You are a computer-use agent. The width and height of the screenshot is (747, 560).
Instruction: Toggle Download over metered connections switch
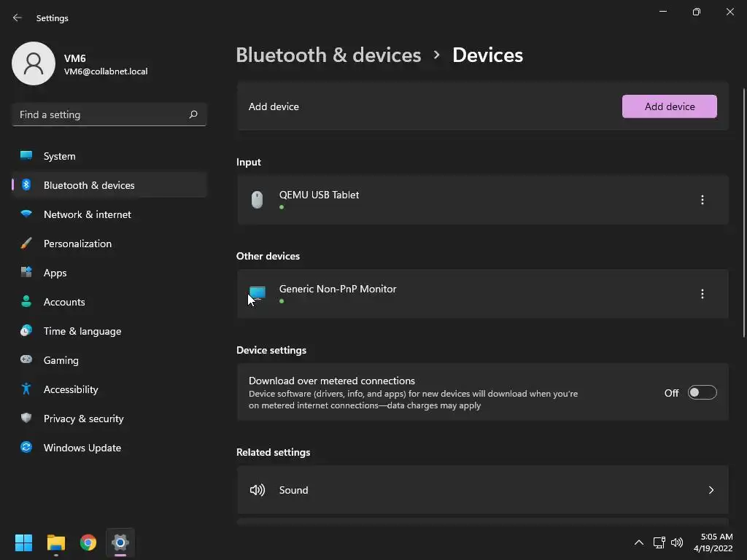(x=702, y=393)
